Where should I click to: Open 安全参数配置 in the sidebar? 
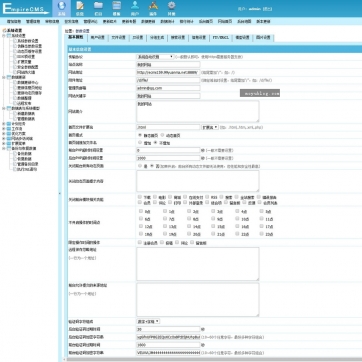click(x=28, y=67)
